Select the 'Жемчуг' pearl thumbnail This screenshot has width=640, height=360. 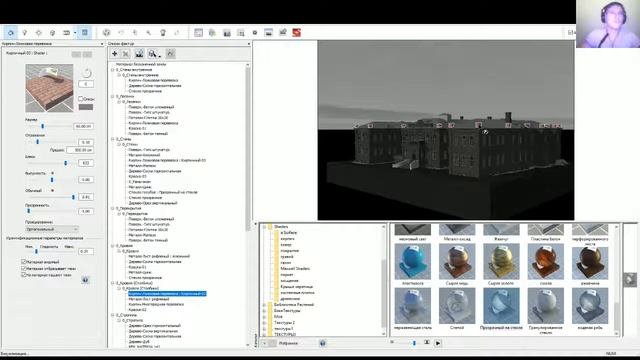[501, 230]
